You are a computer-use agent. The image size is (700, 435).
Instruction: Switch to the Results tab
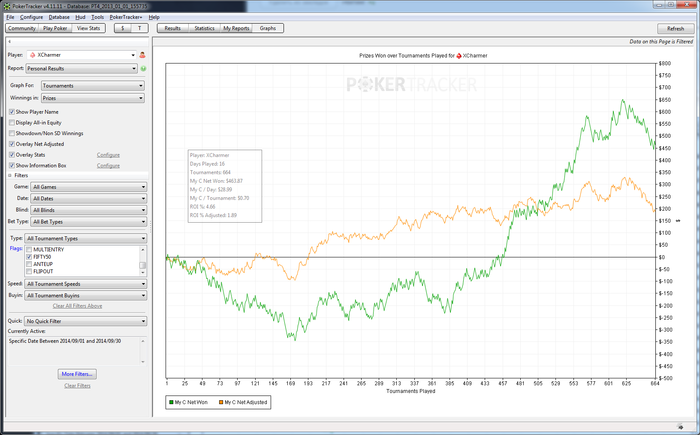[x=173, y=28]
